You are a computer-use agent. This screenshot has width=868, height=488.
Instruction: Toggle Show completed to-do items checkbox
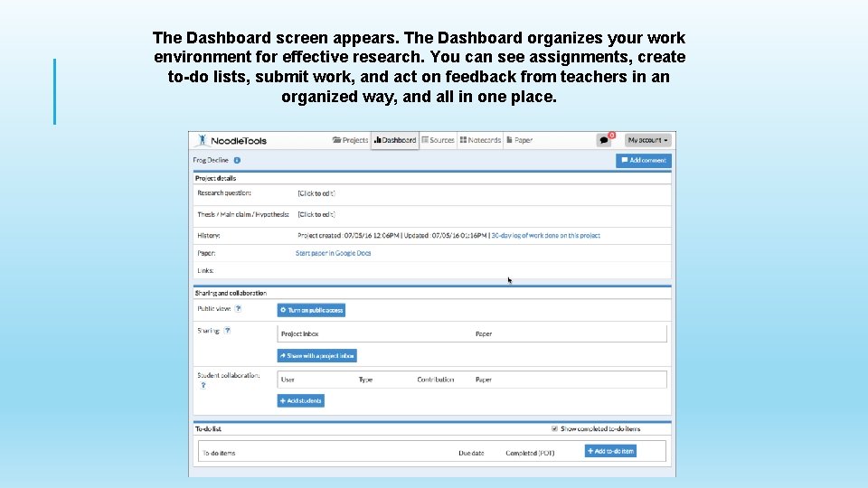pyautogui.click(x=554, y=428)
